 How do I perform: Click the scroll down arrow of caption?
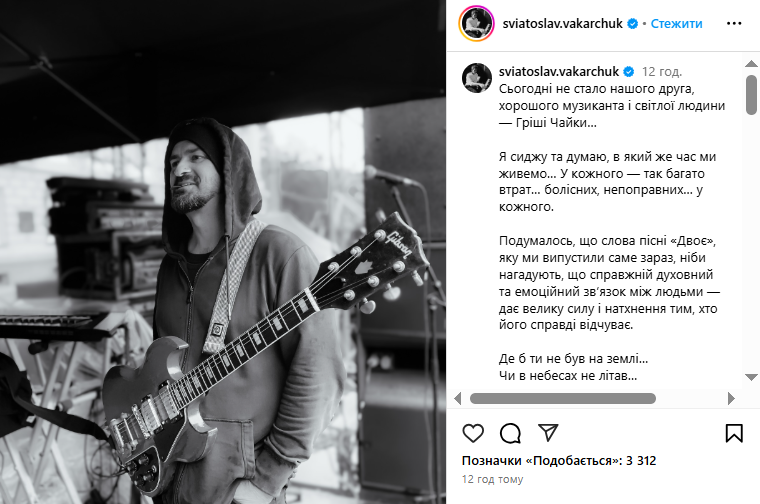point(751,377)
